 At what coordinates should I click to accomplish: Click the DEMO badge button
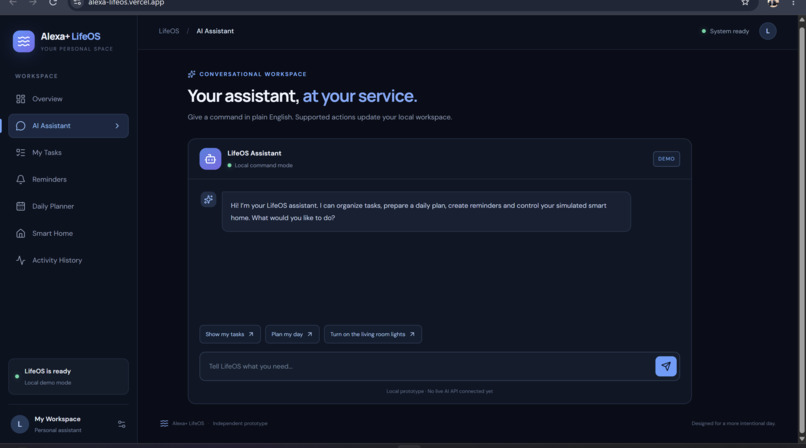click(x=666, y=159)
